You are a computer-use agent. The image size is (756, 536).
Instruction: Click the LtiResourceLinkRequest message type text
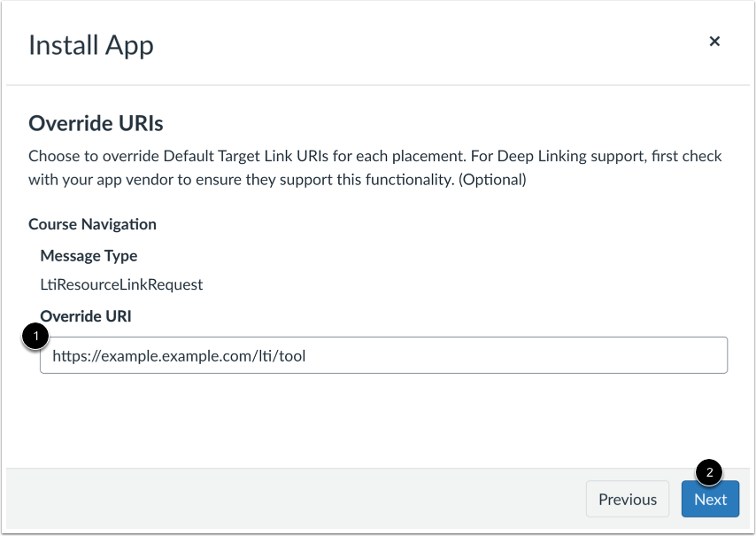click(x=120, y=284)
